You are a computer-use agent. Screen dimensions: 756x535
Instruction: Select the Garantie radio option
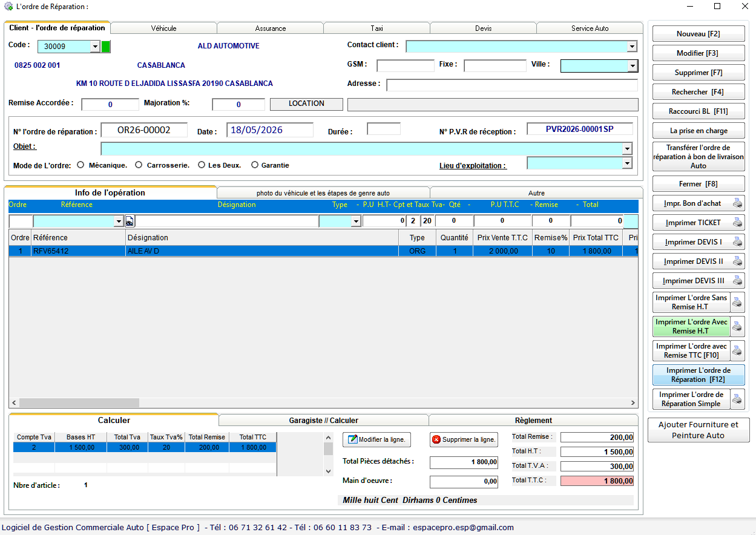255,165
